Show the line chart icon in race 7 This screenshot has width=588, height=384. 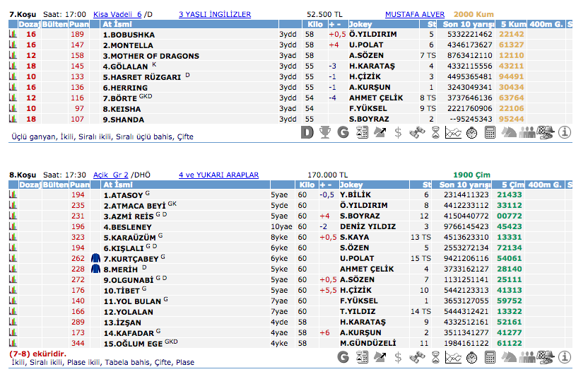pos(454,132)
